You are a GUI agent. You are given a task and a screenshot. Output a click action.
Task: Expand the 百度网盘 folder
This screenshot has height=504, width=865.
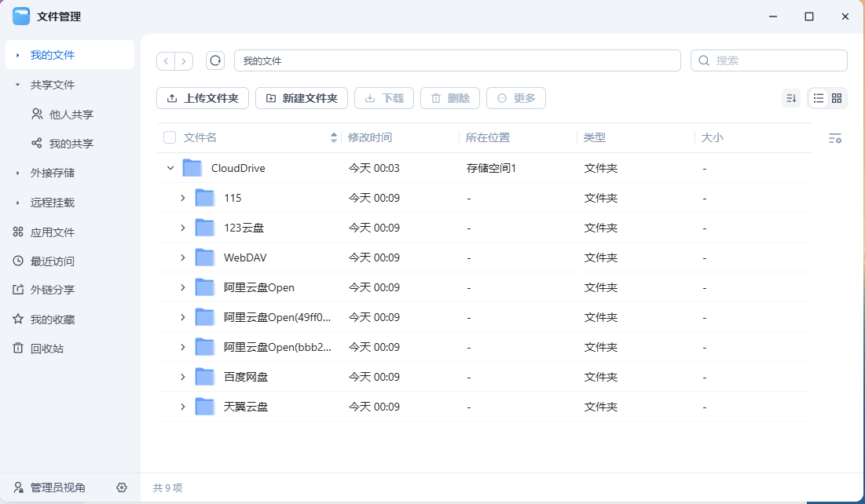click(x=182, y=376)
